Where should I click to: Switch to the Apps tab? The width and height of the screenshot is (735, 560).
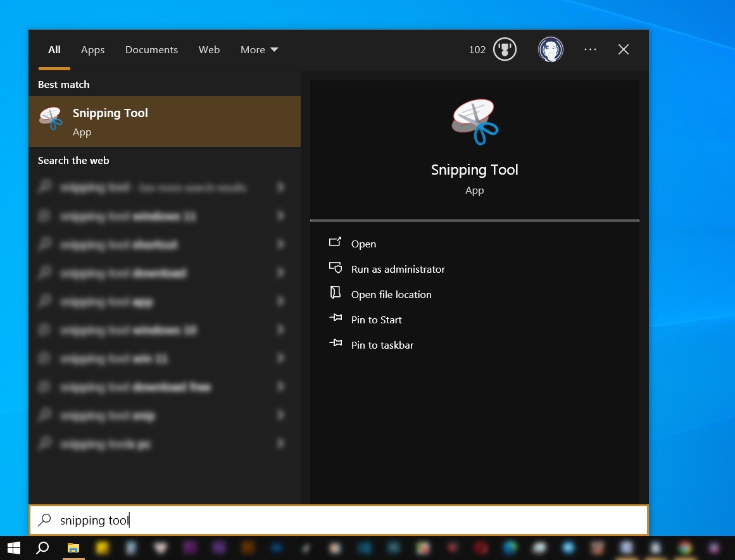click(92, 49)
